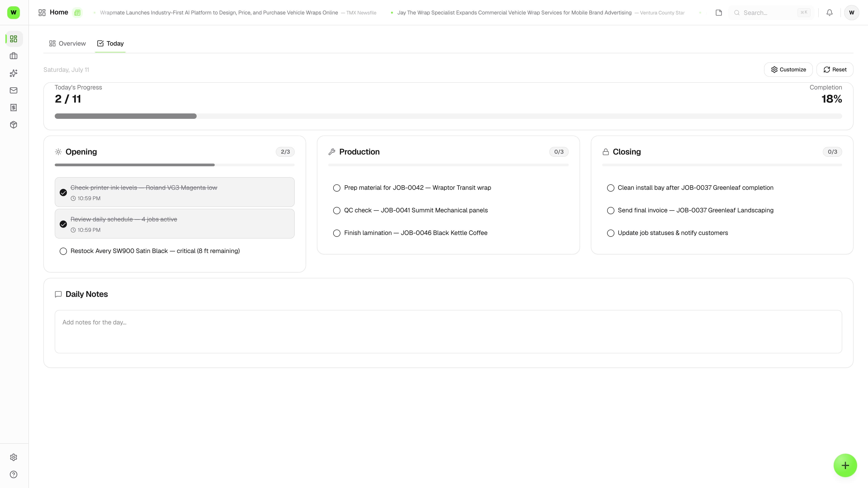Open the AI sparkles icon in sidebar

tap(14, 73)
